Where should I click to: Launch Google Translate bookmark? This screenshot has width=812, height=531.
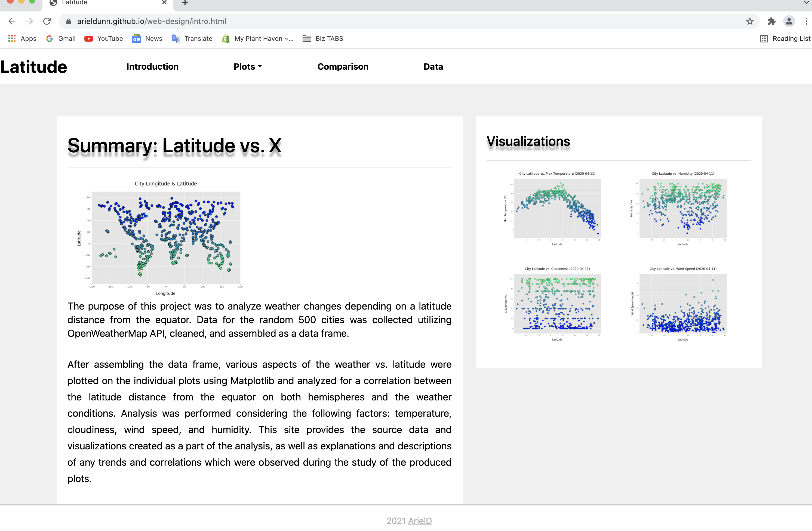[192, 39]
